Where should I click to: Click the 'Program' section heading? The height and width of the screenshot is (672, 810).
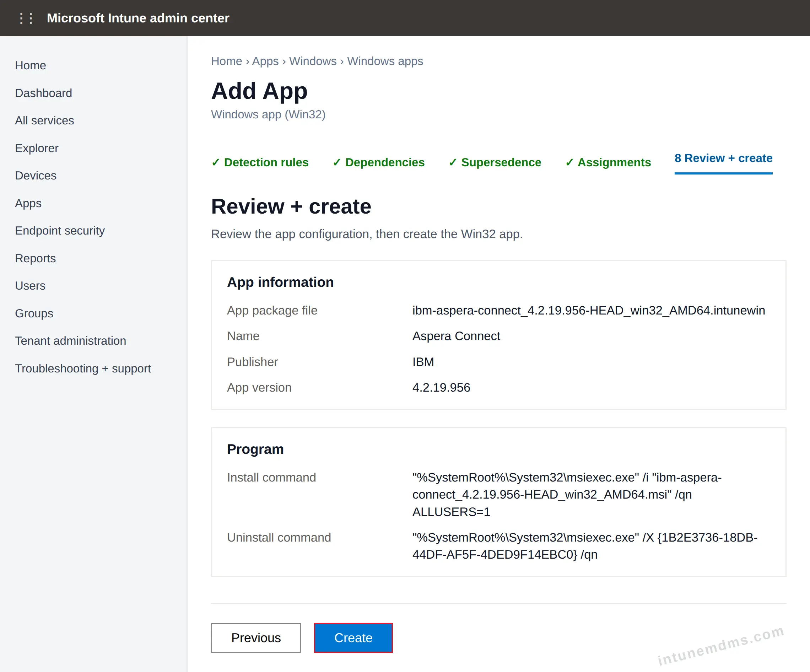[255, 449]
